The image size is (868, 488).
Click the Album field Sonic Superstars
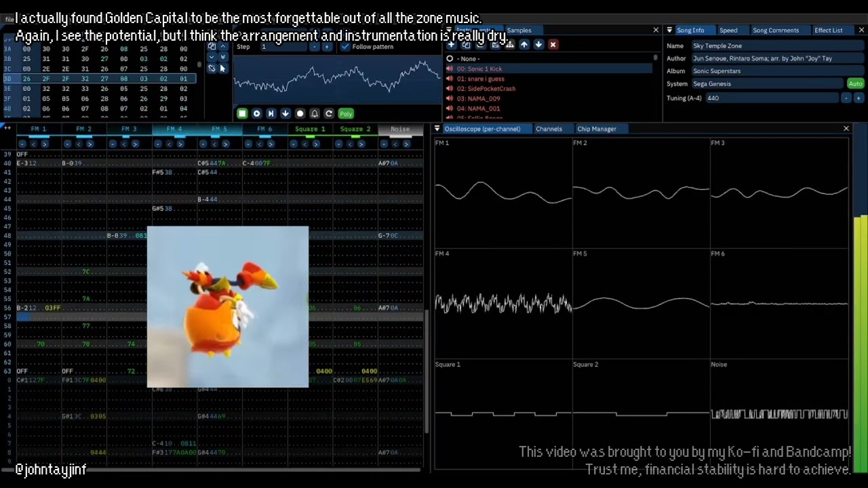pyautogui.click(x=777, y=70)
